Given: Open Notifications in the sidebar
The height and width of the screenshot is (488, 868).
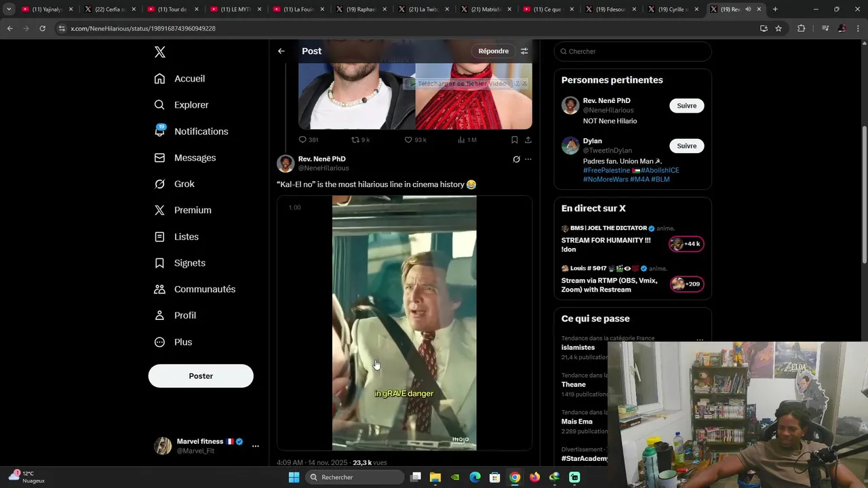Looking at the screenshot, I should click(x=191, y=131).
